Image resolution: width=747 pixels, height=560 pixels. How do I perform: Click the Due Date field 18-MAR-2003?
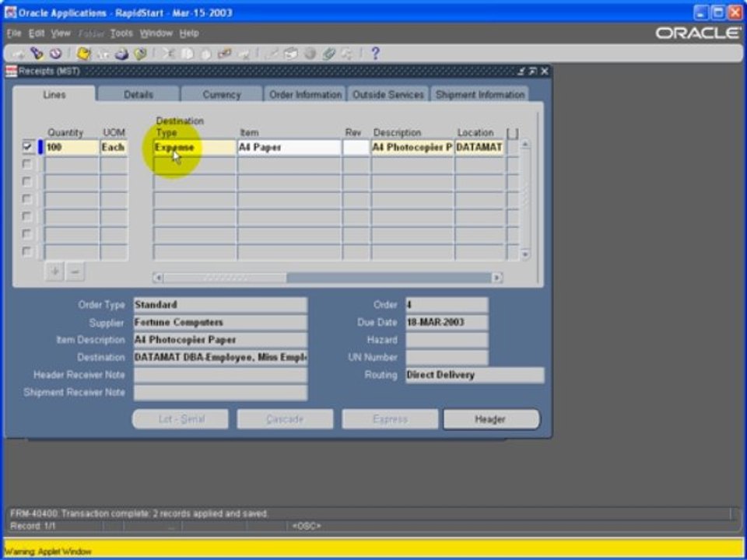click(447, 322)
